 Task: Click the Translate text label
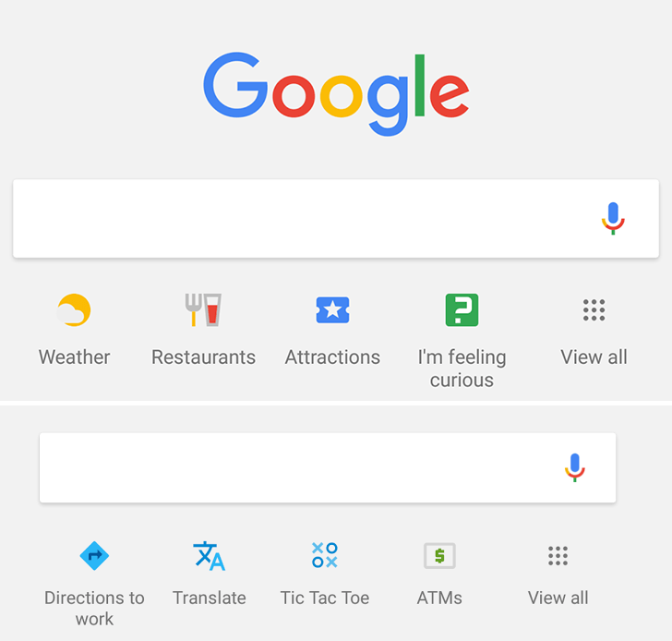click(210, 598)
